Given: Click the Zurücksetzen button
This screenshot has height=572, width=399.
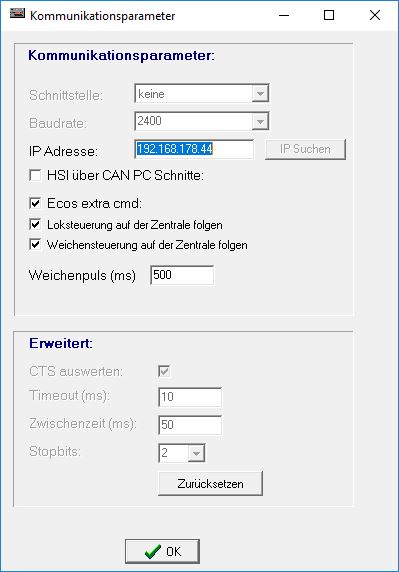Looking at the screenshot, I should pos(210,484).
